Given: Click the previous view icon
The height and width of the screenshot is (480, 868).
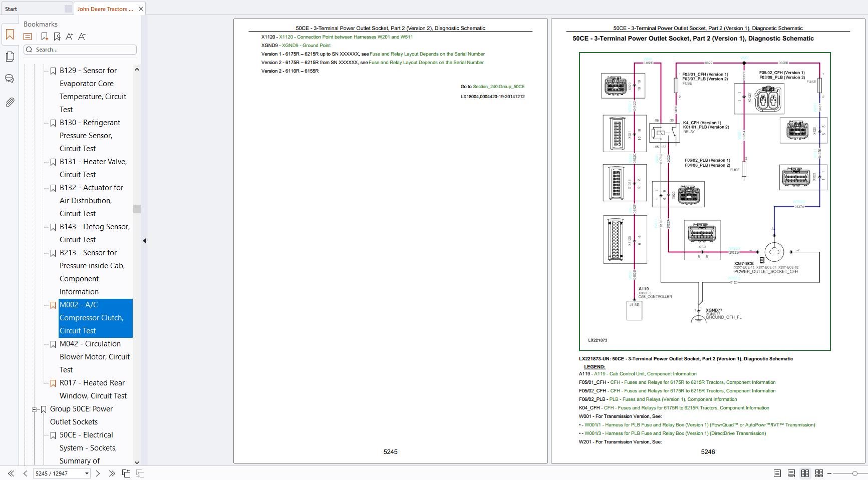Looking at the screenshot, I should click(126, 473).
